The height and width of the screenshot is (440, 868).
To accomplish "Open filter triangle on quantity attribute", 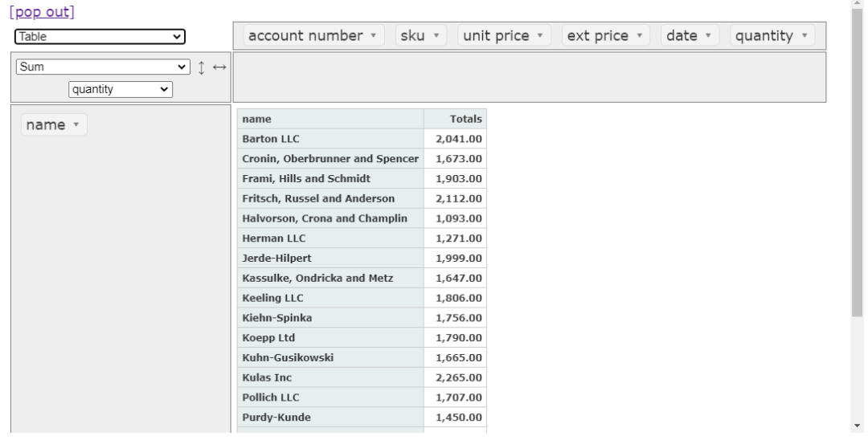I will (x=805, y=35).
